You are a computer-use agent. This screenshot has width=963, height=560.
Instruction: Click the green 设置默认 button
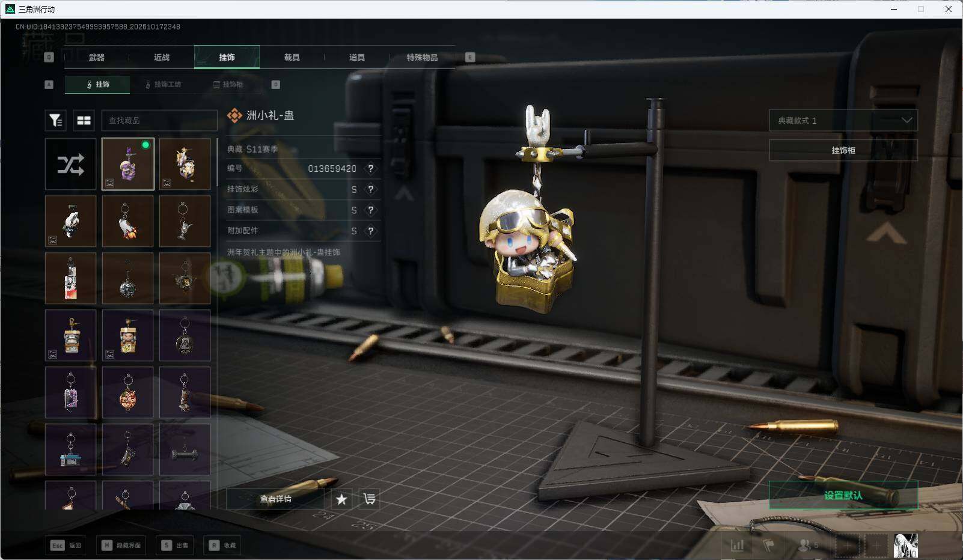[843, 495]
